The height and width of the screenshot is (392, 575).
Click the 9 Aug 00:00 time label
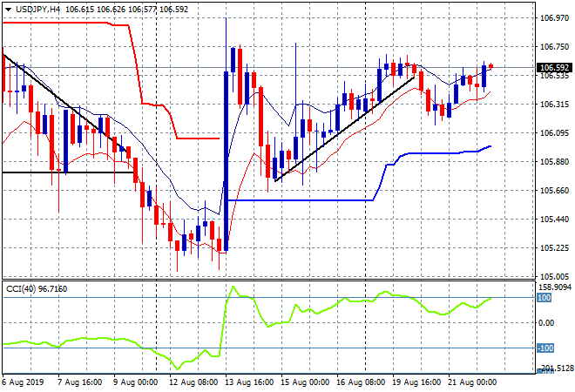[135, 382]
